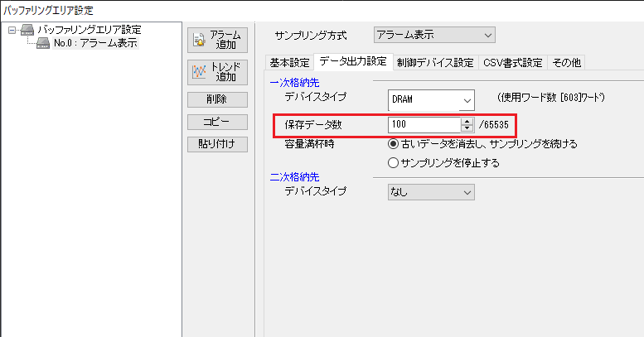
Task: Click the root バッファリングエリア設定 tree icon
Action: pos(27,31)
